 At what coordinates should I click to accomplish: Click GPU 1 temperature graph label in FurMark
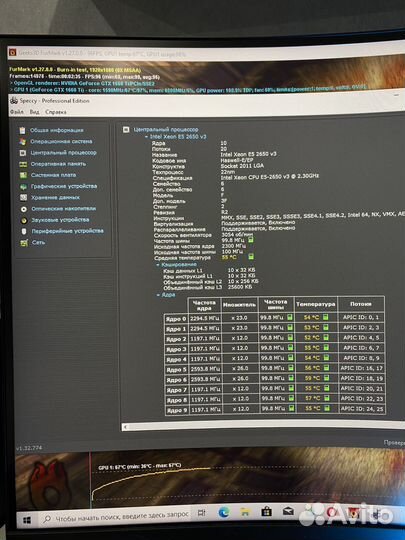pyautogui.click(x=139, y=466)
